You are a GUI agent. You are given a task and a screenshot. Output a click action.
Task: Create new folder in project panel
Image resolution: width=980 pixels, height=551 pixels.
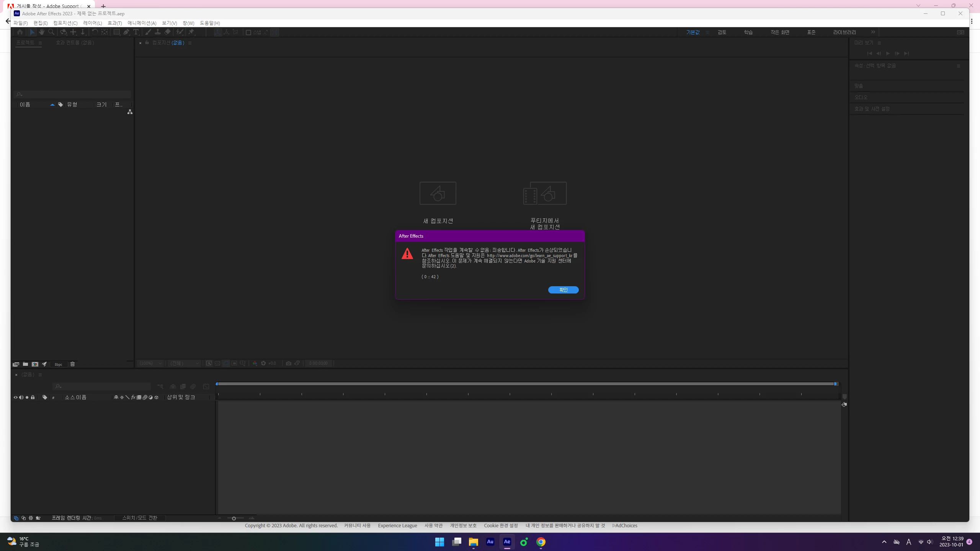25,364
